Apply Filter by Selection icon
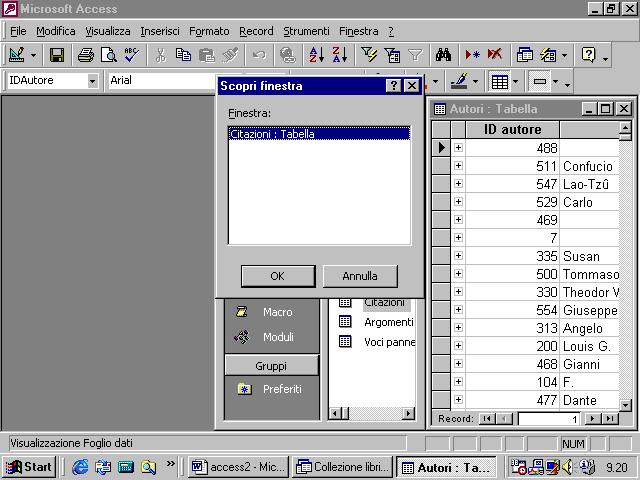 pyautogui.click(x=369, y=55)
